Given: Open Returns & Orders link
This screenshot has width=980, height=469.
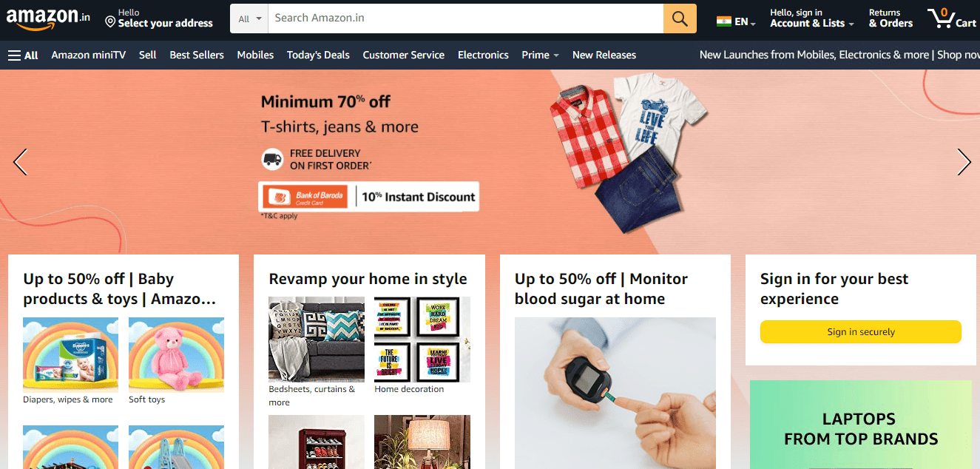Looking at the screenshot, I should click(891, 18).
